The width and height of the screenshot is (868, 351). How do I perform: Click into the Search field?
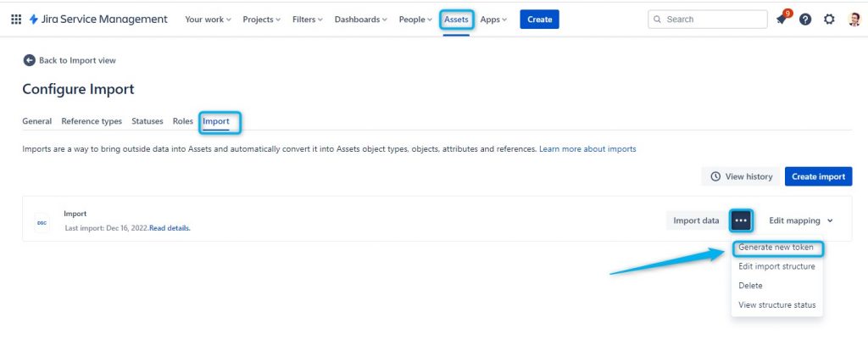pyautogui.click(x=708, y=19)
